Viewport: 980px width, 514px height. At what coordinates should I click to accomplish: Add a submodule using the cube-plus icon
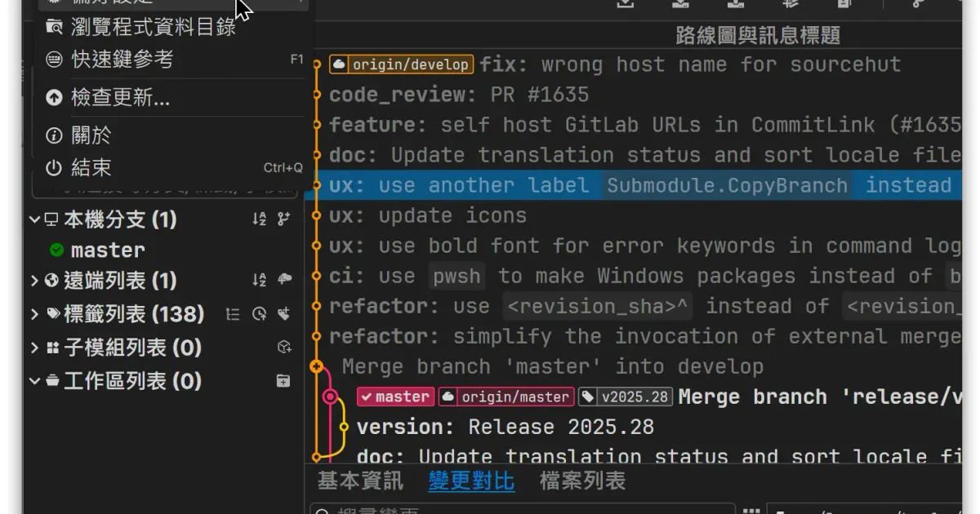pos(284,348)
